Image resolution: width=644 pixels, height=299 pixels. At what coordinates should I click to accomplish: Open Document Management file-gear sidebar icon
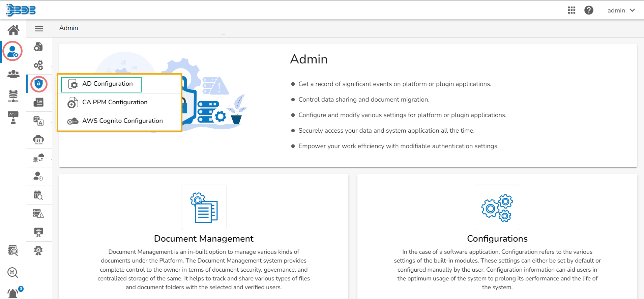click(x=38, y=47)
